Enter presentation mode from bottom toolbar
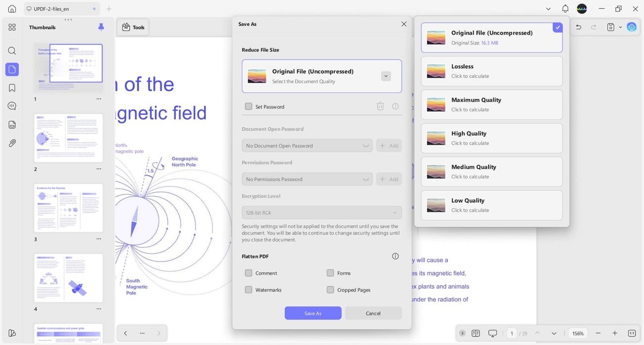The image size is (644, 345). (x=492, y=333)
